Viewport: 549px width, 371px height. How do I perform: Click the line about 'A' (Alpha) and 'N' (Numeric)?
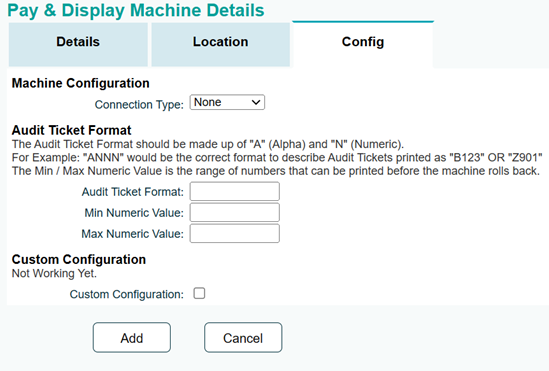[x=208, y=144]
